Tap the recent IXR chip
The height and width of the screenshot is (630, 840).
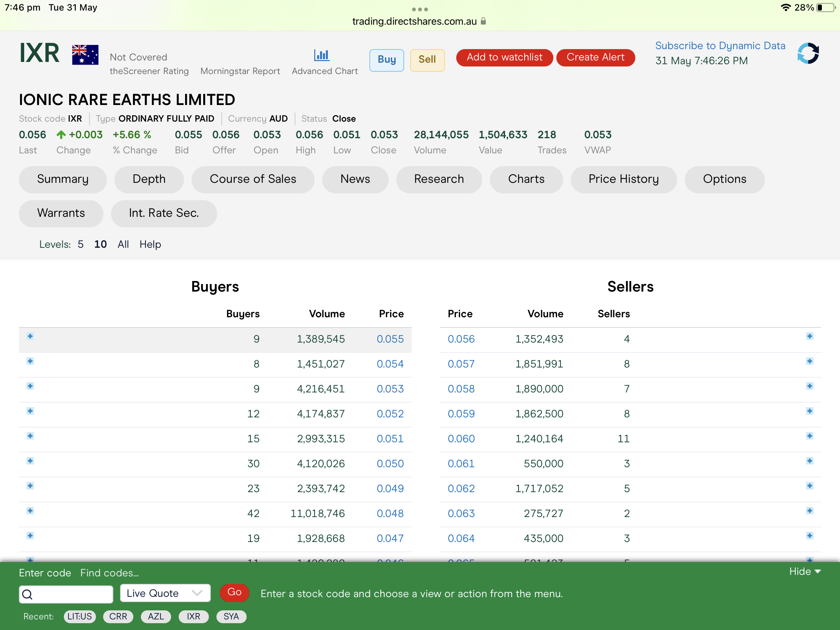pyautogui.click(x=193, y=616)
